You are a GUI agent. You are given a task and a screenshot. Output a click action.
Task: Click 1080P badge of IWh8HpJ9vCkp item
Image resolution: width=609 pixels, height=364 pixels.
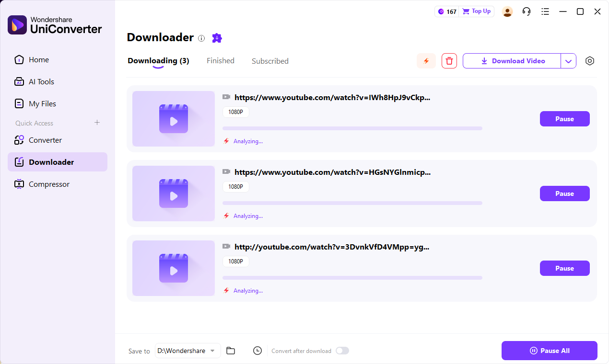[236, 112]
